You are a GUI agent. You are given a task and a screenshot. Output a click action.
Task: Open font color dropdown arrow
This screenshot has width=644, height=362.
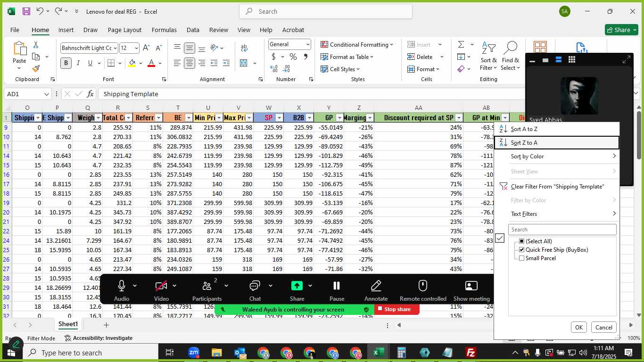(160, 63)
